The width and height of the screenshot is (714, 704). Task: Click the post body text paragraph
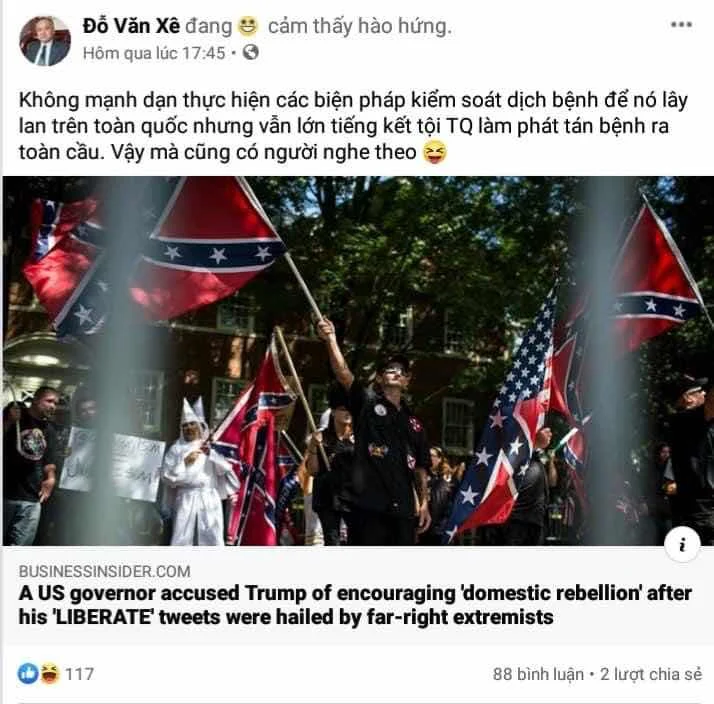pyautogui.click(x=353, y=126)
